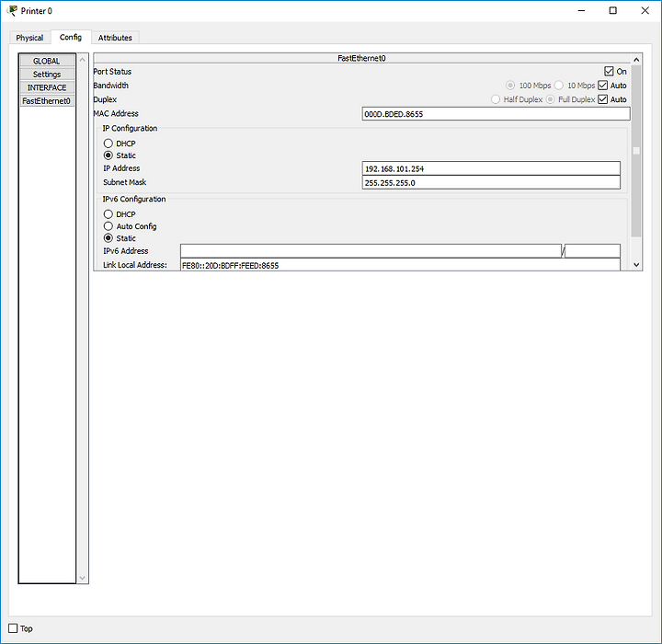Switch to the Physical tab
This screenshot has width=662, height=644.
click(29, 38)
